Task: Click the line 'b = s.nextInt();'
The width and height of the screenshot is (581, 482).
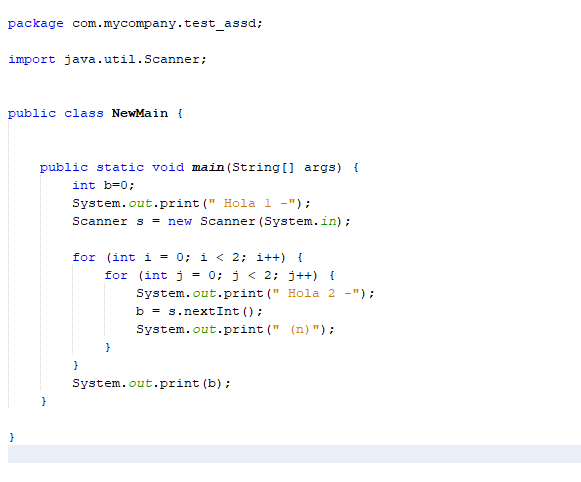Action: pos(199,311)
